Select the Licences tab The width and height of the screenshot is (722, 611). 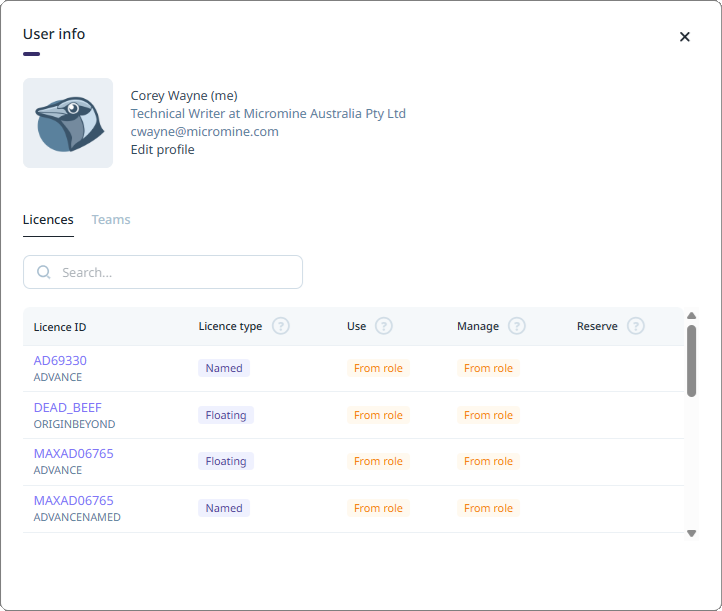tap(48, 220)
